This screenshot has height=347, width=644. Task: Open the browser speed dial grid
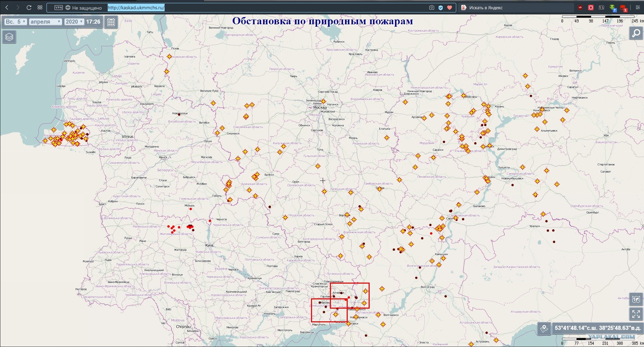point(40,8)
